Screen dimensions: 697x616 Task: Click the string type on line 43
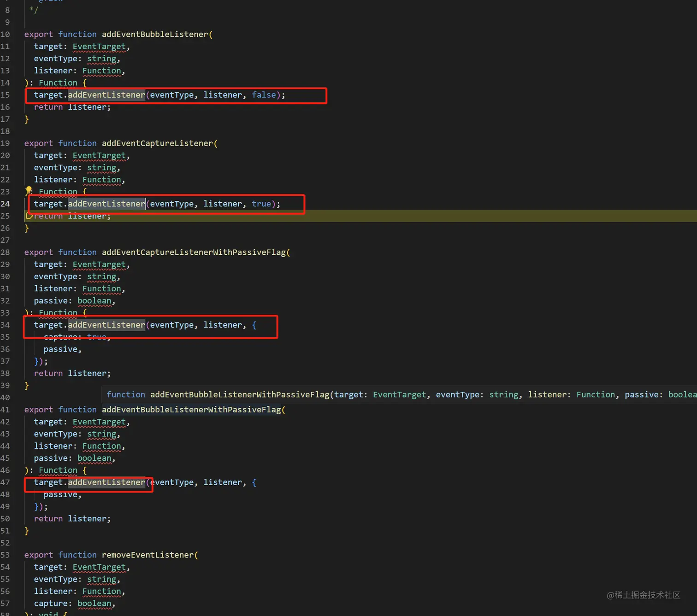(102, 434)
